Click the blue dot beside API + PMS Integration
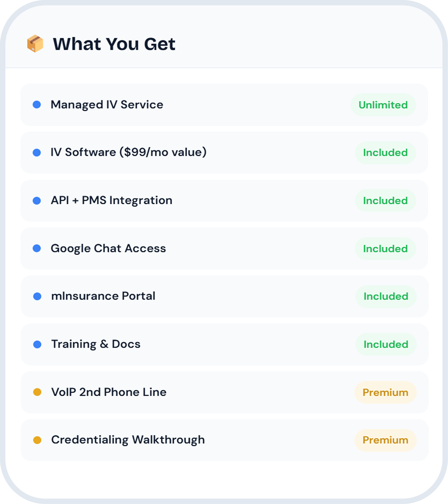This screenshot has width=448, height=504. (37, 201)
